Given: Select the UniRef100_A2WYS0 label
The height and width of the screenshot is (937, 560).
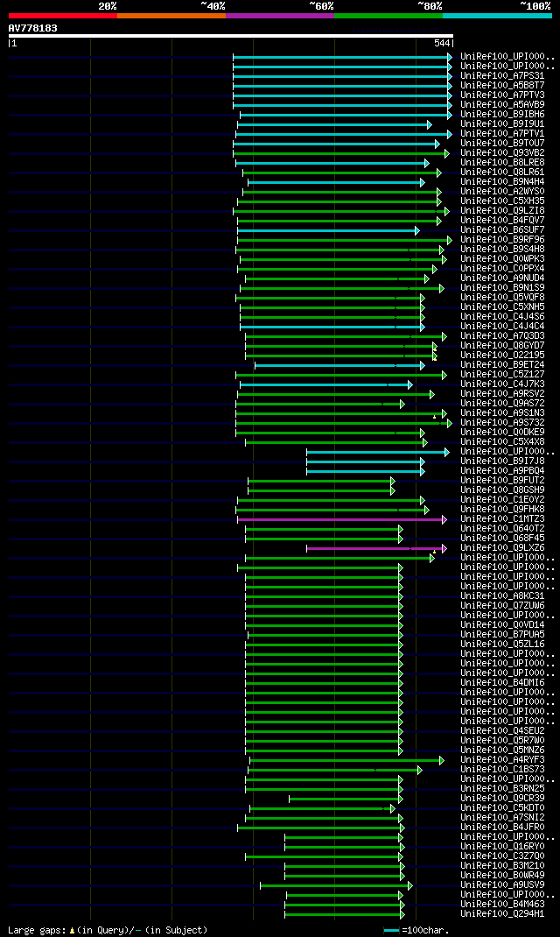Looking at the screenshot, I should pyautogui.click(x=502, y=191).
